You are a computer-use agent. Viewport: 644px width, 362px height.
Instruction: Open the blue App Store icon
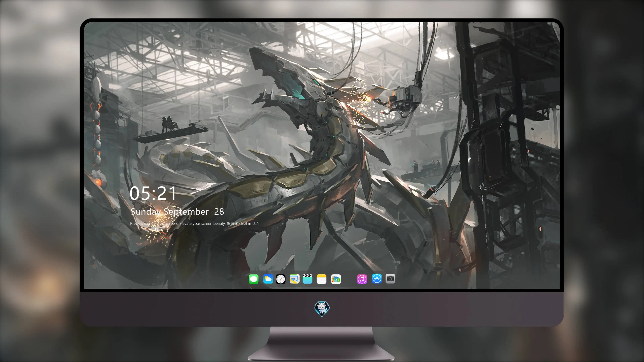[x=377, y=279]
